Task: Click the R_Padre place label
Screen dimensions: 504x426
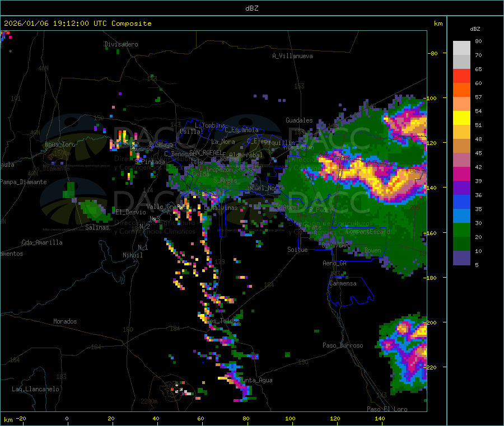Action: 321,210
